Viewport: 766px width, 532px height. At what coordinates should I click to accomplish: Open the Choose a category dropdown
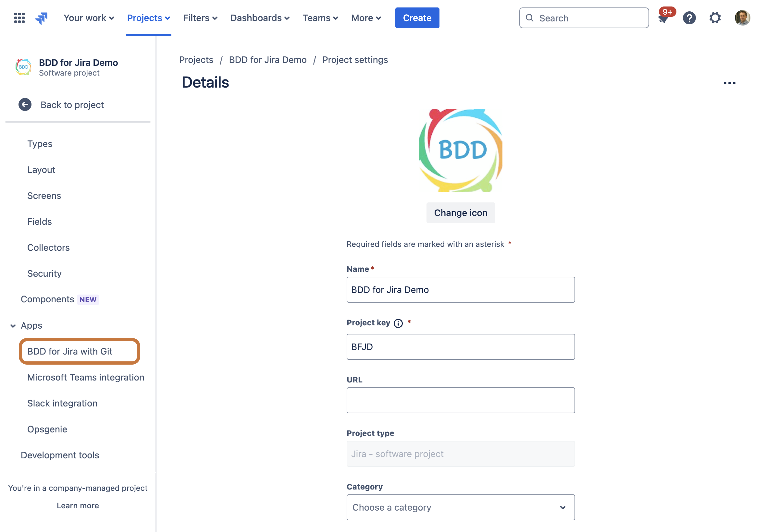coord(461,507)
